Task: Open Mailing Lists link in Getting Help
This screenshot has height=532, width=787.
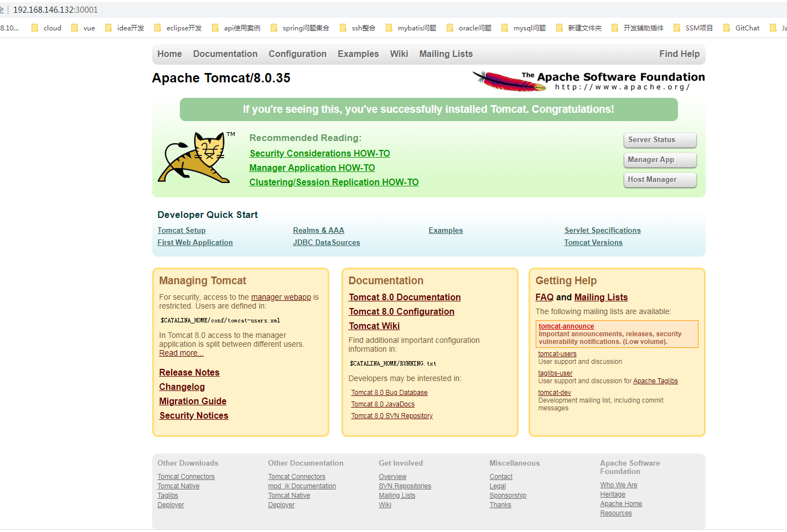Action: coord(601,297)
